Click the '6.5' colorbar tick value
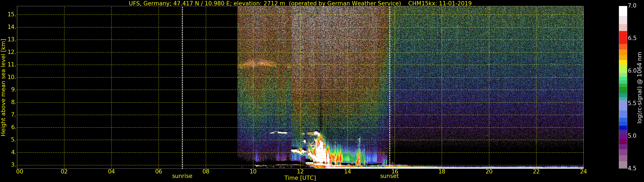The height and width of the screenshot is (182, 644). [632, 38]
